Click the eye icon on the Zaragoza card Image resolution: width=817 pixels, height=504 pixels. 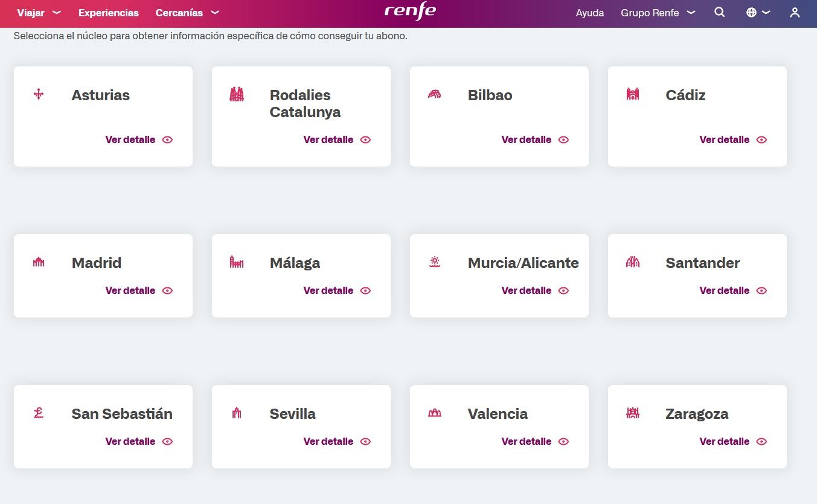(761, 441)
